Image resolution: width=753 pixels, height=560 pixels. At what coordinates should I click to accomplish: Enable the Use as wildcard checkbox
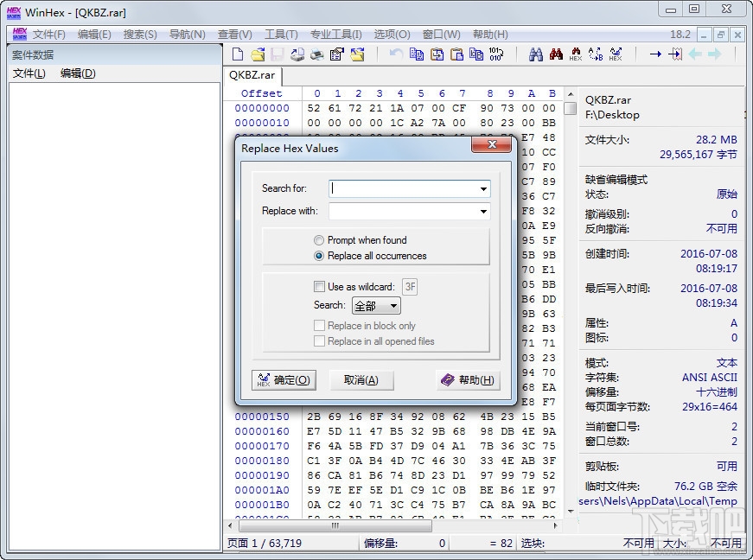pos(319,286)
